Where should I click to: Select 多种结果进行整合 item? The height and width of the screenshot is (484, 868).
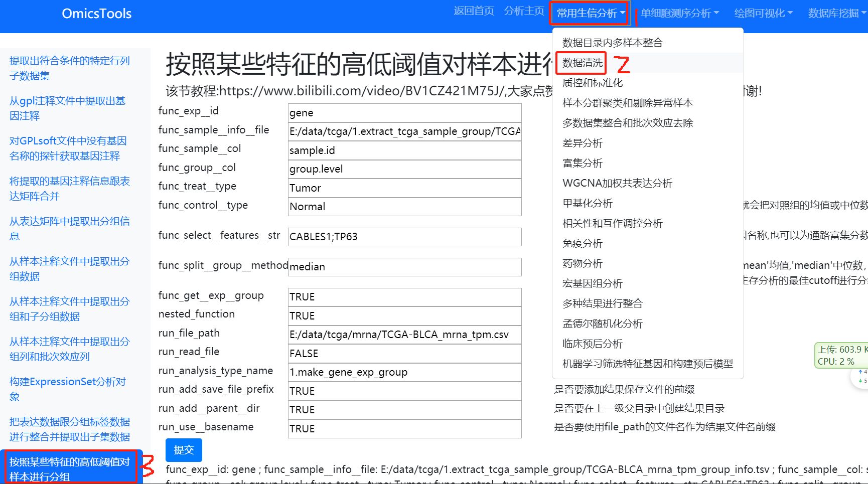pyautogui.click(x=648, y=303)
